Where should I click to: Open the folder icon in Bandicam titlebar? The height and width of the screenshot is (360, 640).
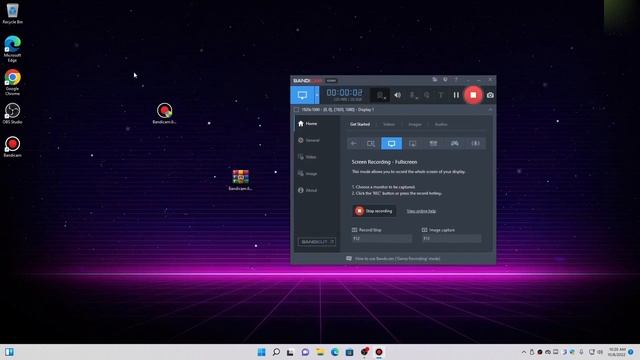pyautogui.click(x=435, y=80)
